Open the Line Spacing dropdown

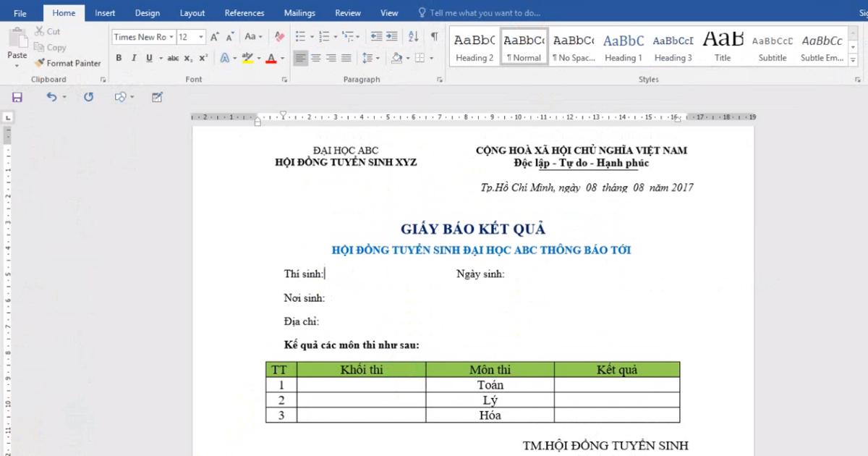pos(366,58)
